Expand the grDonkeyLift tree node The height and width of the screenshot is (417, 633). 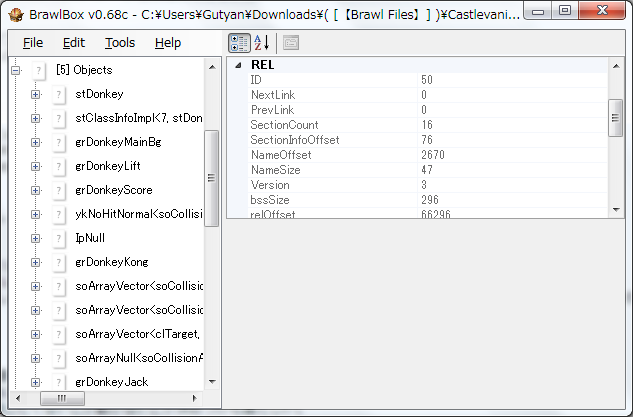pyautogui.click(x=36, y=166)
